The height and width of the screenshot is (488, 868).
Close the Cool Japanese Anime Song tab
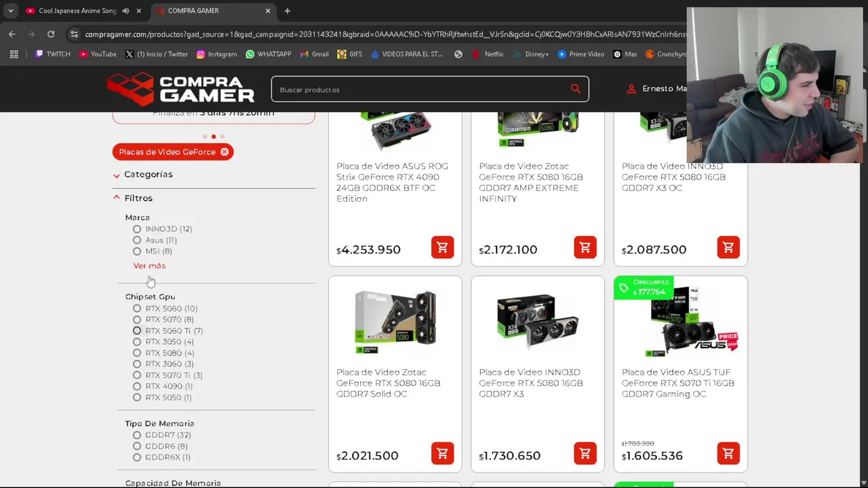tap(139, 11)
